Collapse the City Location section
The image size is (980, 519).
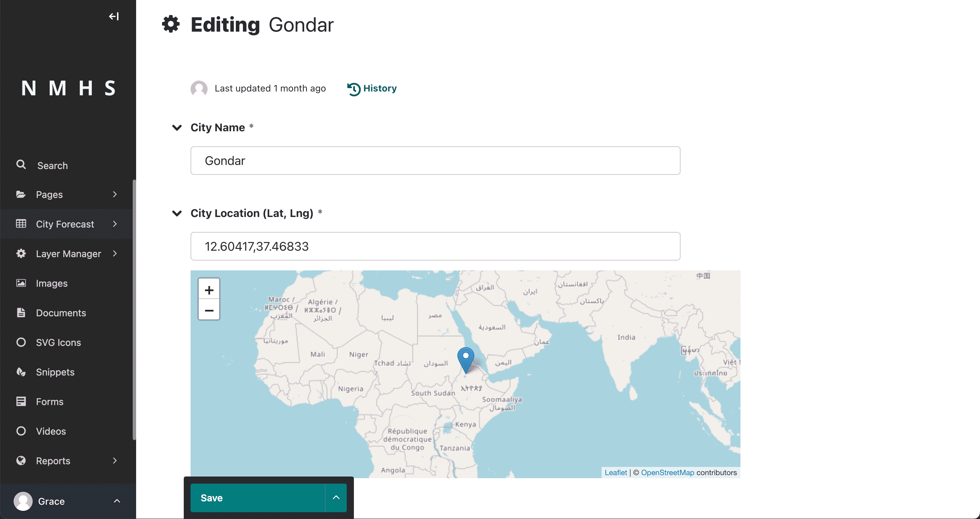click(177, 213)
